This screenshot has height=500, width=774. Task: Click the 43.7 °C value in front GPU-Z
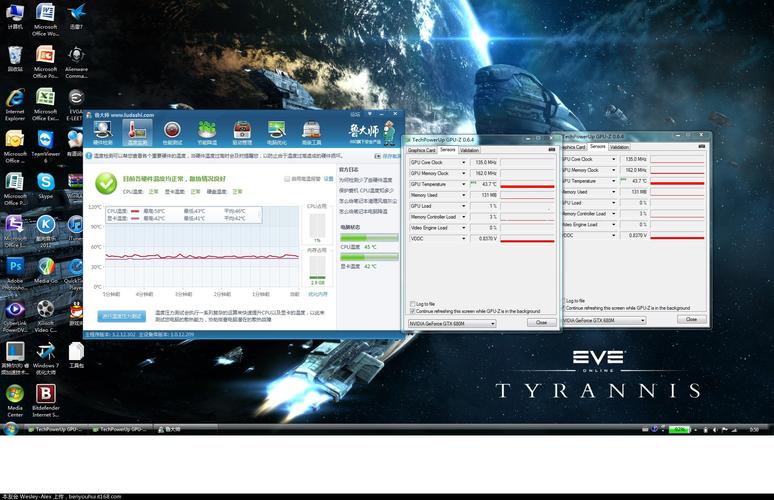click(x=484, y=184)
